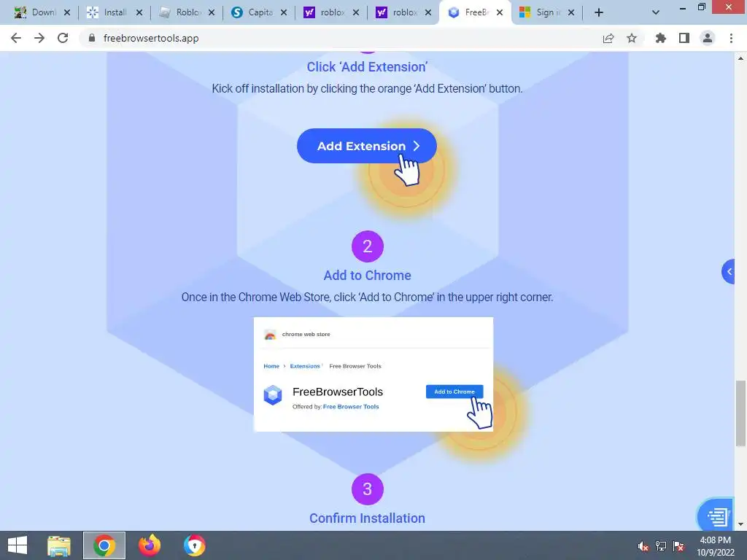Click the 'Confirm Installation' heading

point(368,518)
